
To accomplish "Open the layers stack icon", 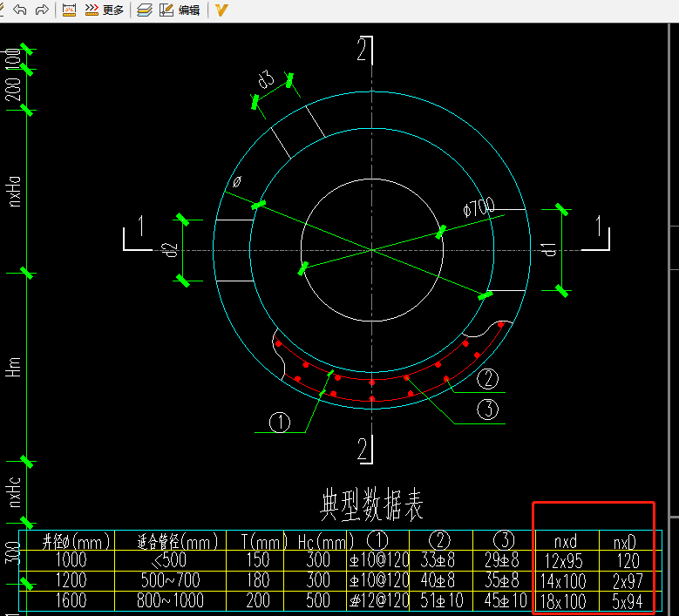I will 144,10.
